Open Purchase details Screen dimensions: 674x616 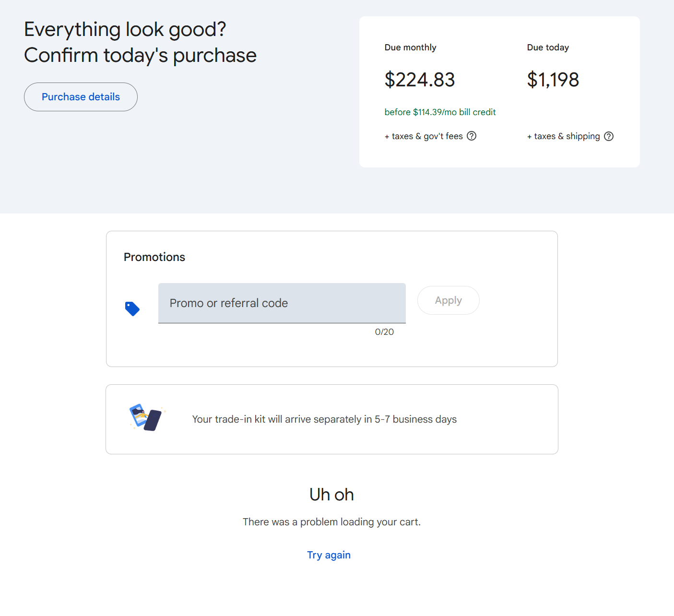point(81,97)
